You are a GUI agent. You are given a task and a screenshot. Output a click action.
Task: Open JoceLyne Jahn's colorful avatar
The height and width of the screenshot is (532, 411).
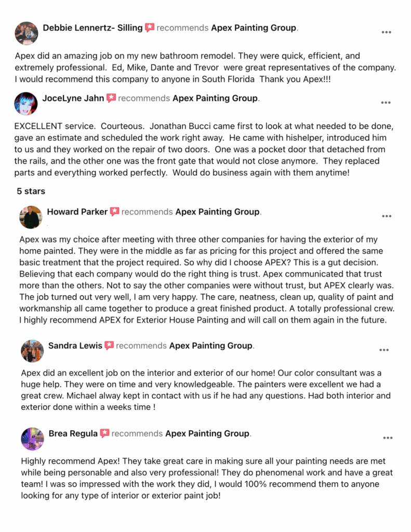(26, 103)
